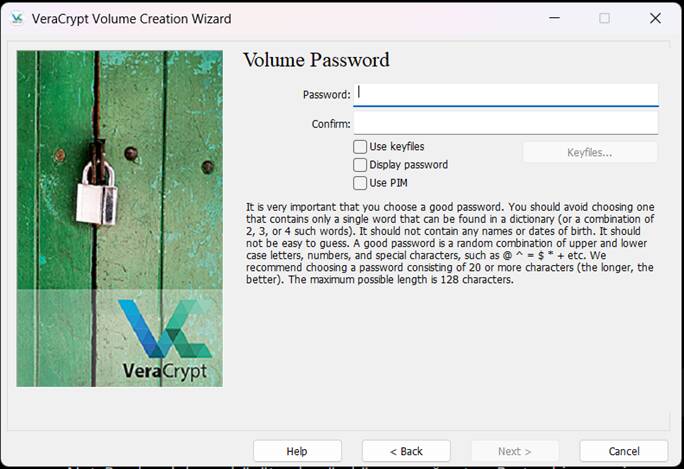684x469 pixels.
Task: Click the 'VeraCrypt Volume Creation Wizard' title text
Action: point(131,19)
